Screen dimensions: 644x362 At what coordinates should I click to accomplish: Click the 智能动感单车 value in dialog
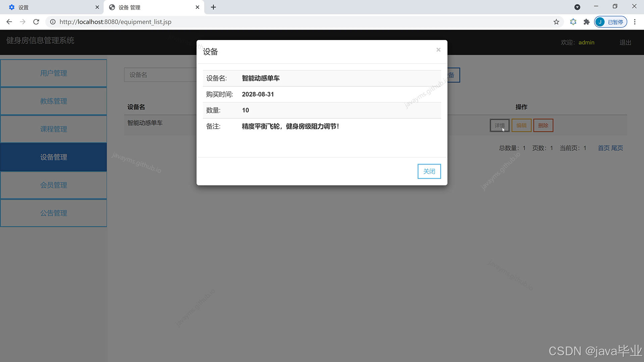pyautogui.click(x=261, y=78)
